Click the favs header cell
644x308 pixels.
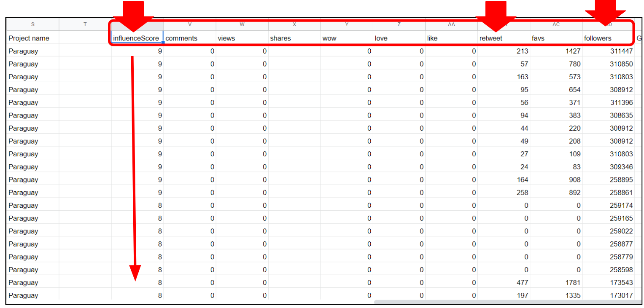(x=556, y=38)
